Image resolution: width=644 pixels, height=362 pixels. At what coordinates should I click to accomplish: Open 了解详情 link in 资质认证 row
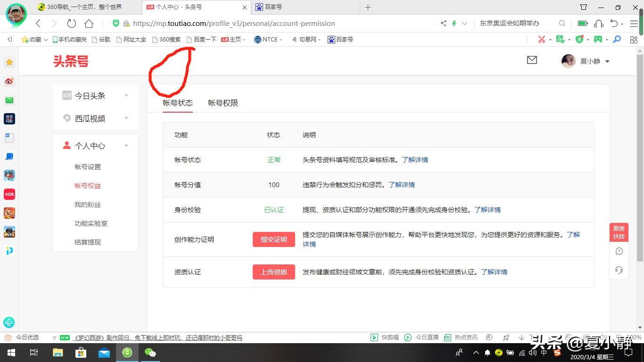tap(494, 272)
